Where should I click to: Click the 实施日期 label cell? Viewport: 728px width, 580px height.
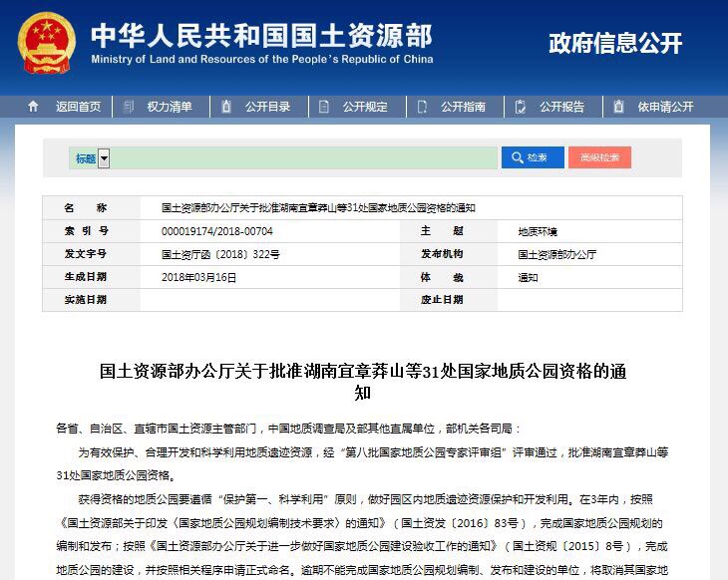pos(91,300)
